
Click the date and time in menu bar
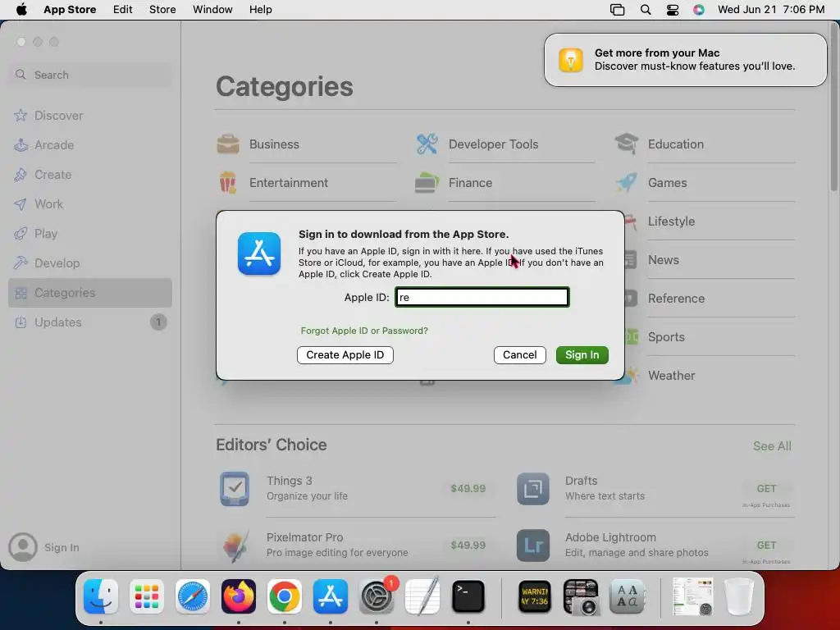(771, 9)
